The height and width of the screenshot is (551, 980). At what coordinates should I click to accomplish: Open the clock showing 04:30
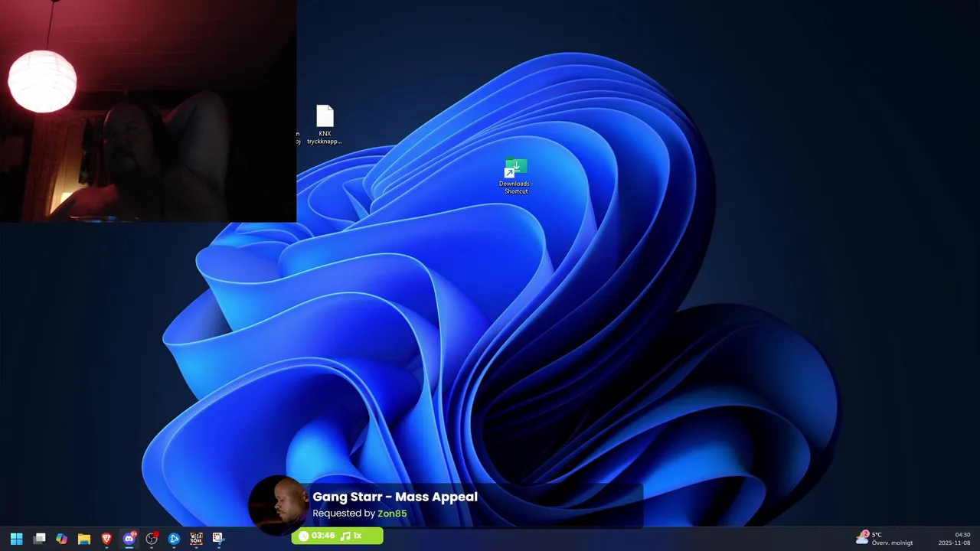(x=954, y=539)
